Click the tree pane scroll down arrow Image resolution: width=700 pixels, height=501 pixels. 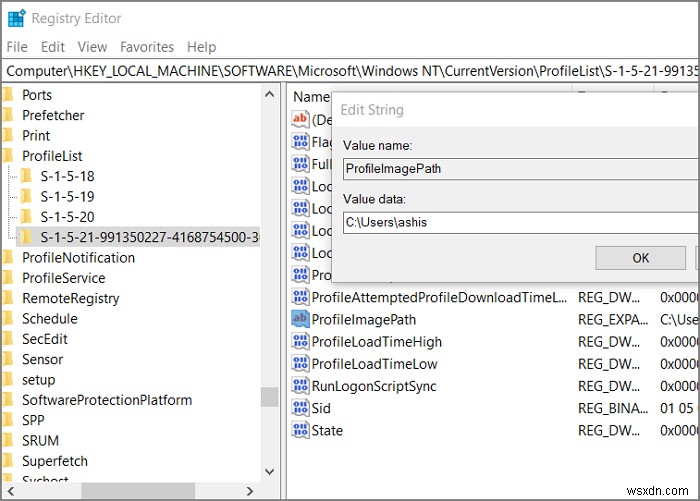[x=270, y=469]
